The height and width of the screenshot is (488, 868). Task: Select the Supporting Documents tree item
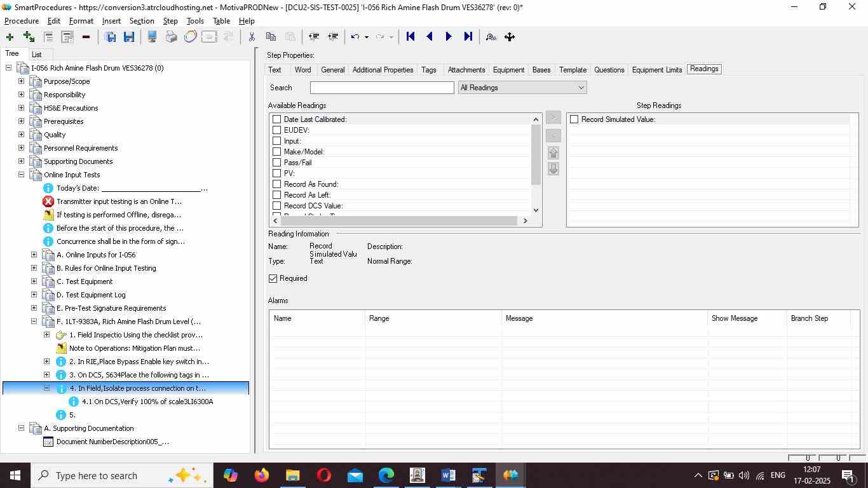coord(78,161)
